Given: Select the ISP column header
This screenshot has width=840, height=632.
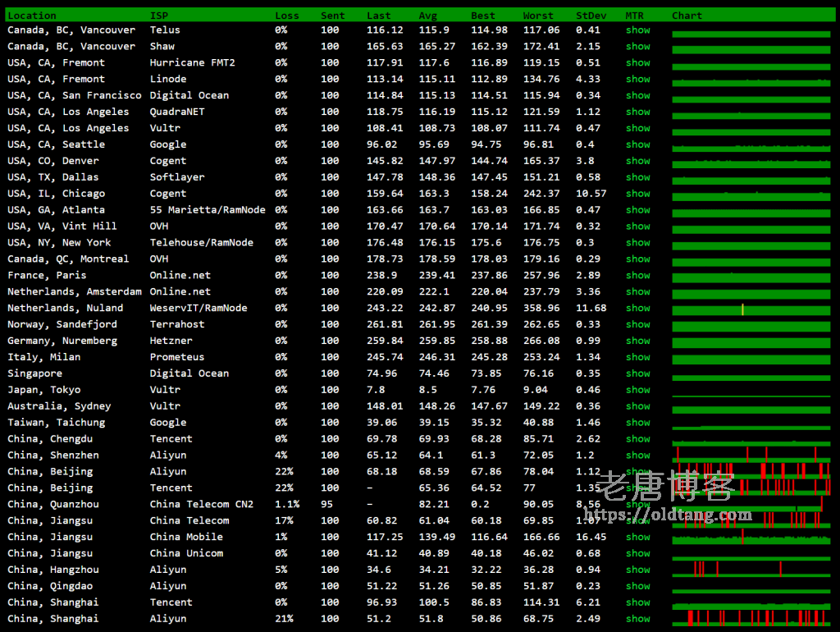Looking at the screenshot, I should coord(158,16).
